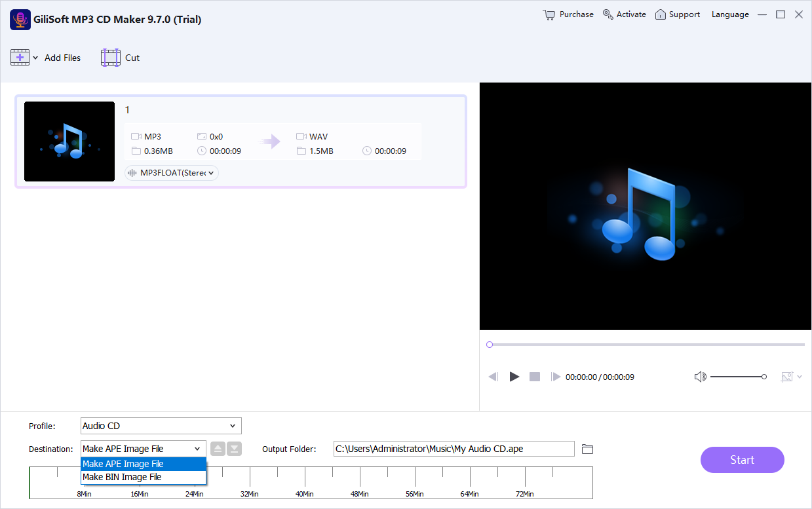Step to previous frame in player
The height and width of the screenshot is (509, 812).
[x=493, y=377]
